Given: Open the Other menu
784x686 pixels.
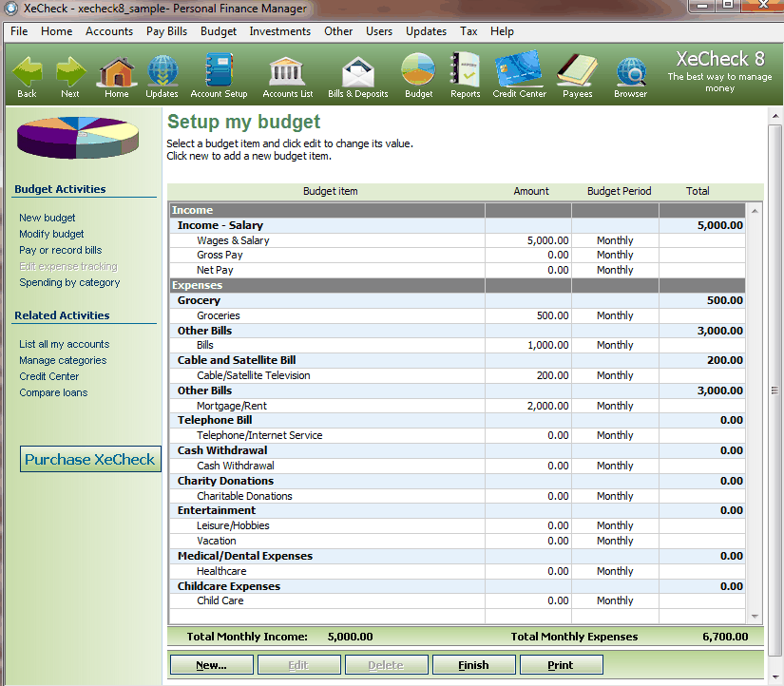Looking at the screenshot, I should (338, 31).
